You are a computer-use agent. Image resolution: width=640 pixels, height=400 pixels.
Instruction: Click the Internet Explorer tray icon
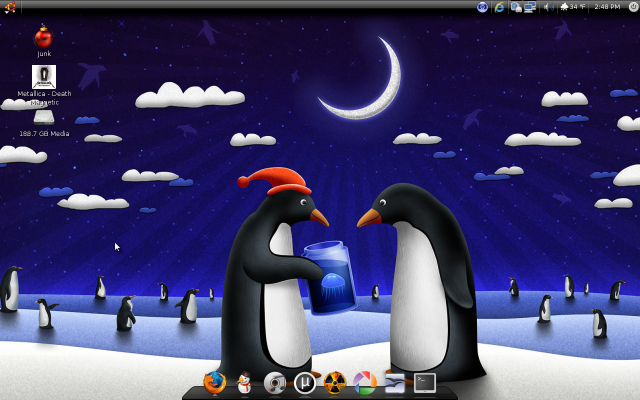click(x=499, y=7)
